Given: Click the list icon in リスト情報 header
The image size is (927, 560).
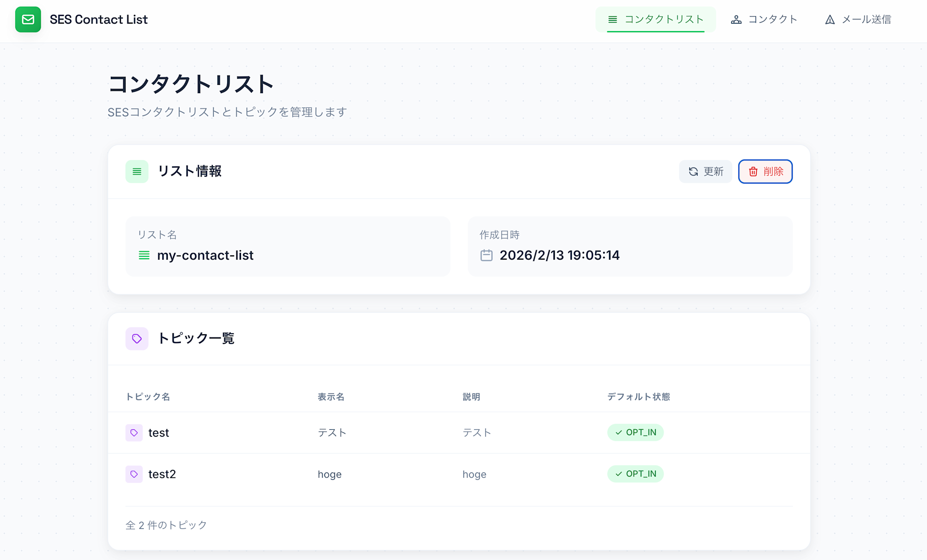Looking at the screenshot, I should (137, 172).
